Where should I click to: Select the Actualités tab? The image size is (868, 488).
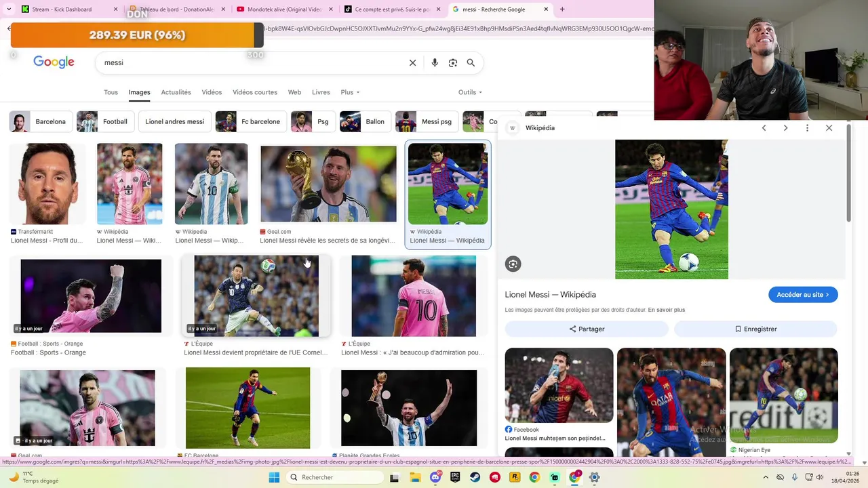[176, 92]
